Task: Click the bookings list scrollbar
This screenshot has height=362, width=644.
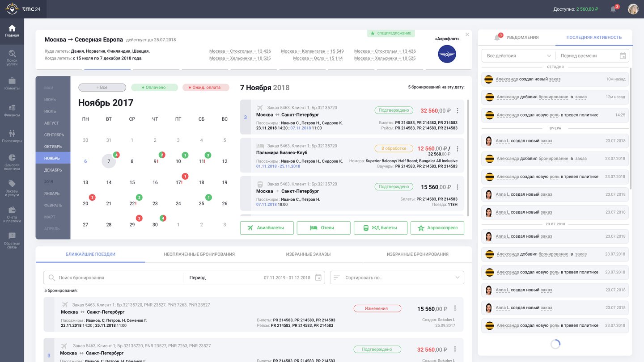Action: point(468,159)
